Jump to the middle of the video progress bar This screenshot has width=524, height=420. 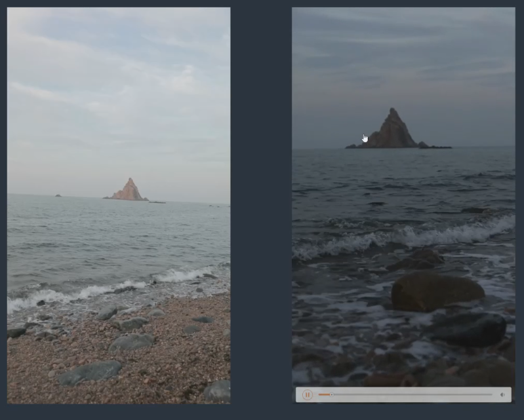pos(405,394)
